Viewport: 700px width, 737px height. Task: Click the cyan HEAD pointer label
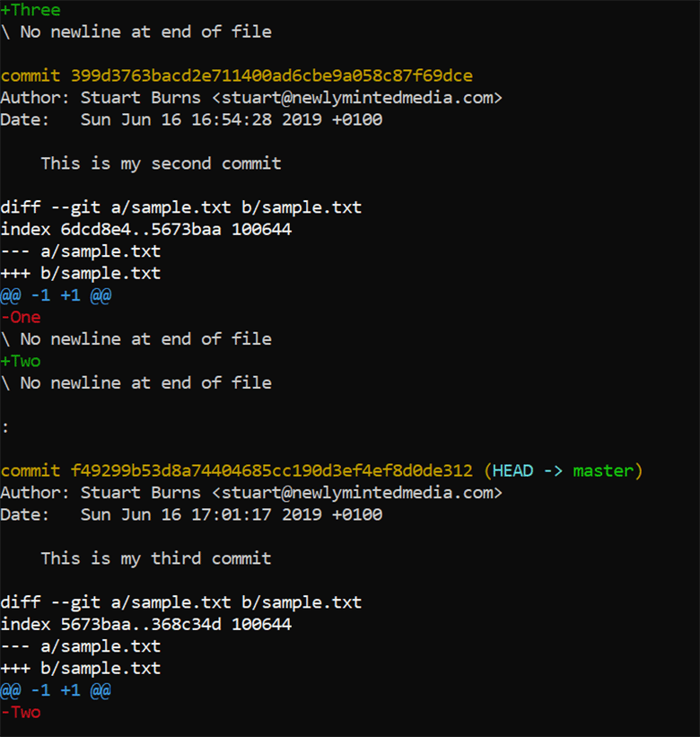512,470
